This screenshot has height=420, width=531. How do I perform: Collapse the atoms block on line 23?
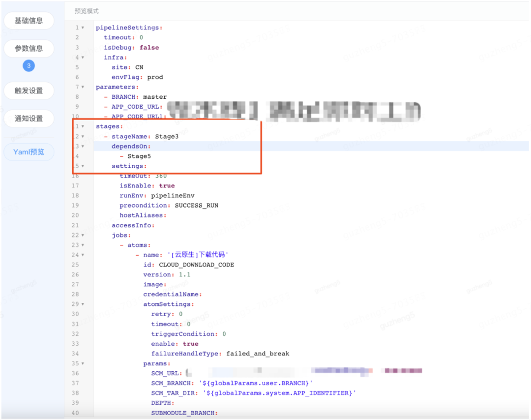click(x=83, y=245)
